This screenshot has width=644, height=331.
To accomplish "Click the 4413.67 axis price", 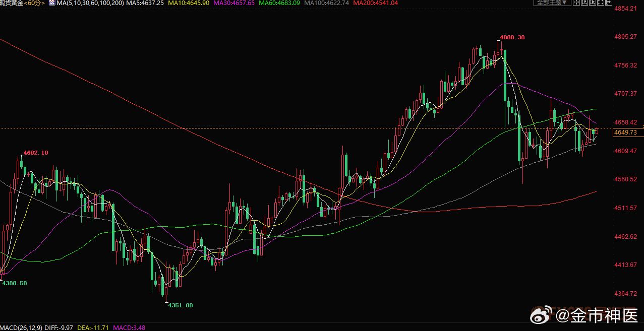I will [x=625, y=265].
